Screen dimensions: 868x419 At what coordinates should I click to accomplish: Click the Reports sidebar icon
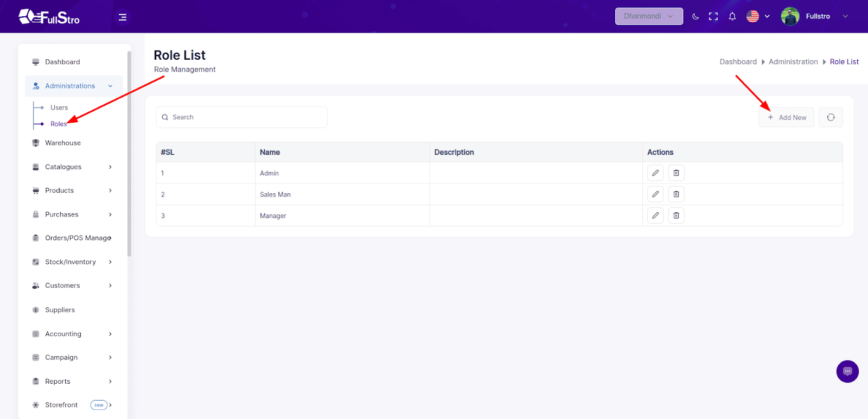[36, 381]
